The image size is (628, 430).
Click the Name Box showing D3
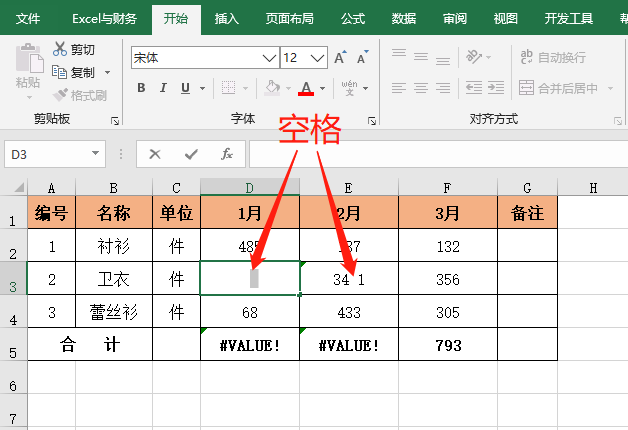coord(55,154)
